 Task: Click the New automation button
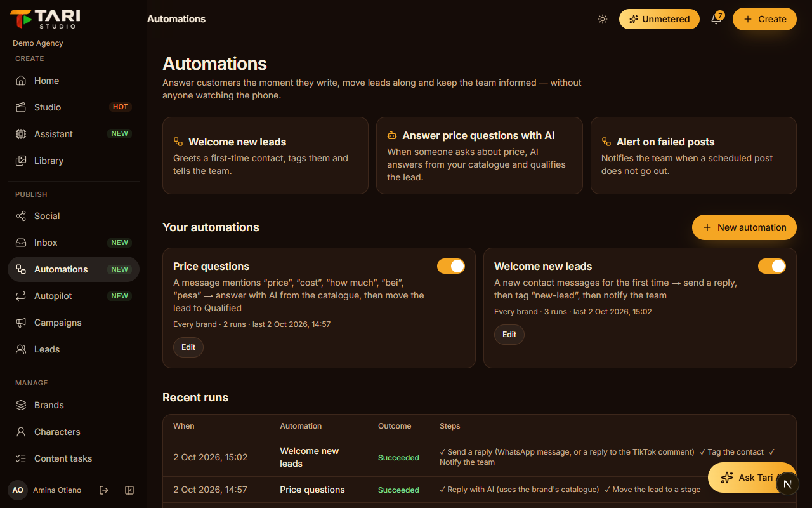(744, 227)
